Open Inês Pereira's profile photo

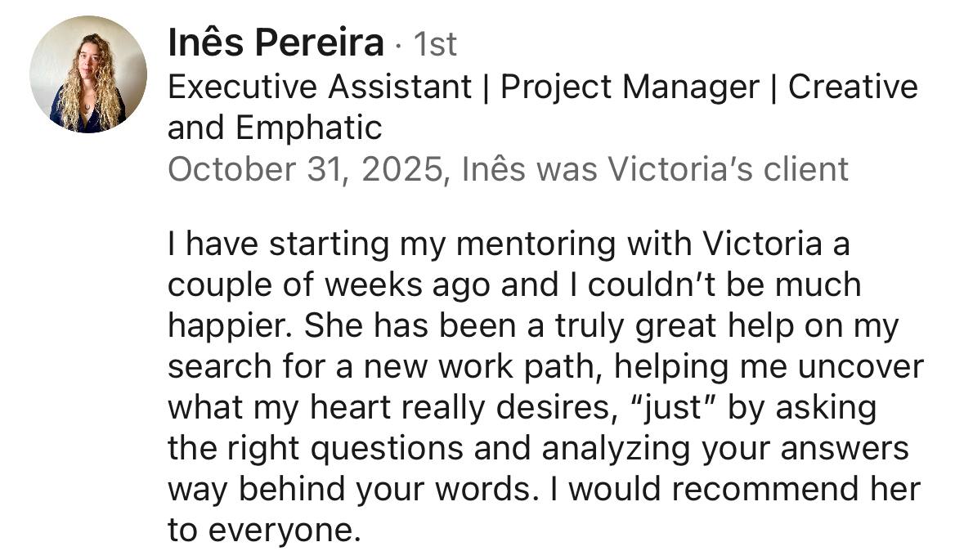click(x=88, y=74)
